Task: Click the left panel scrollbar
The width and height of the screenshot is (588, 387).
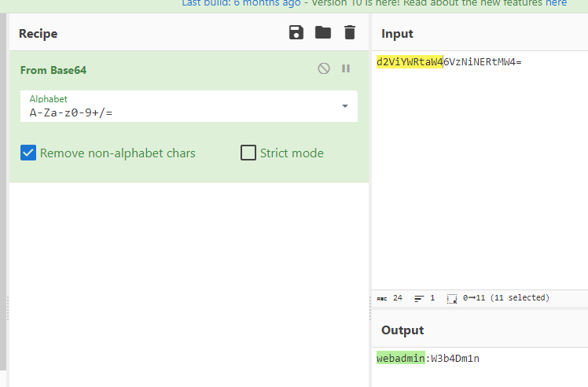Action: click(x=3, y=192)
